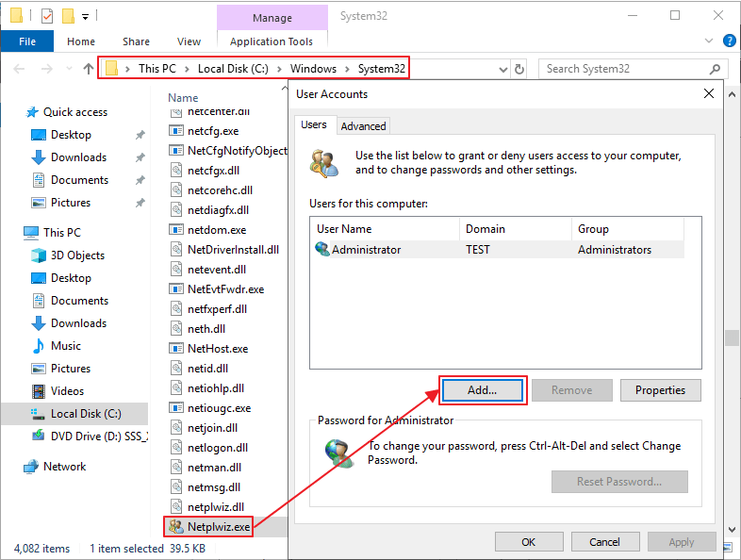
Task: Click the User Name column header
Action: (344, 229)
